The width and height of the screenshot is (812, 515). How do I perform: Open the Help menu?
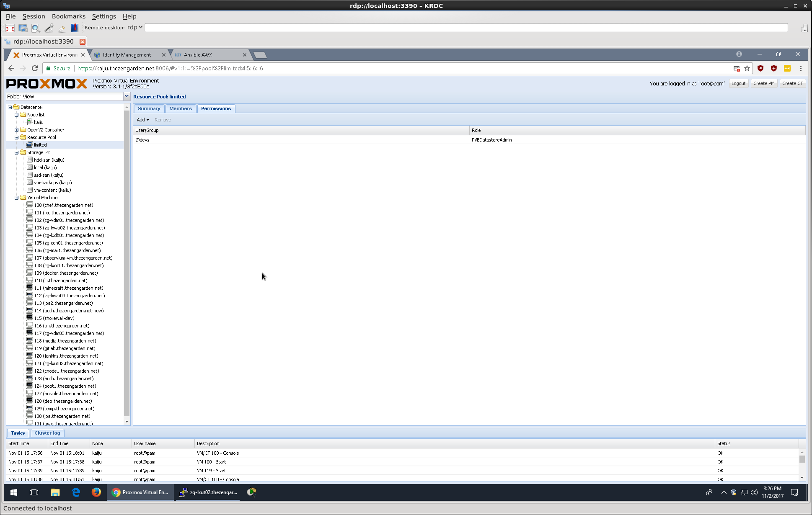tap(129, 16)
